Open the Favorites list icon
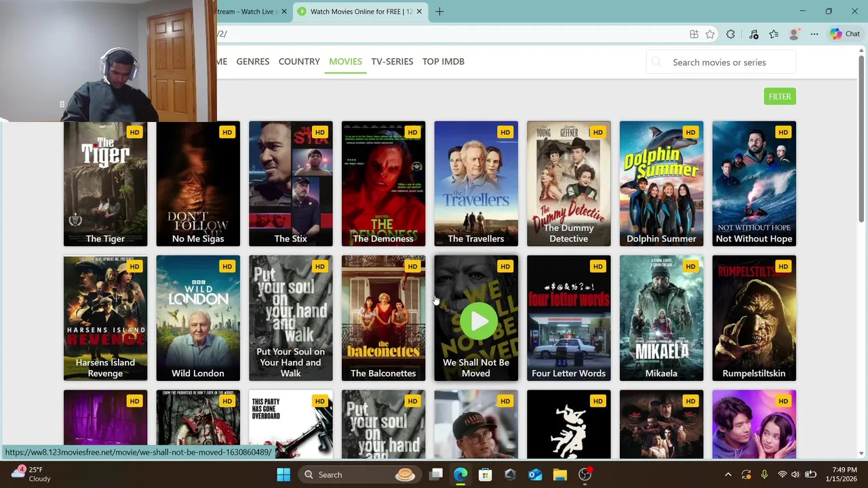This screenshot has width=868, height=488. 774,34
